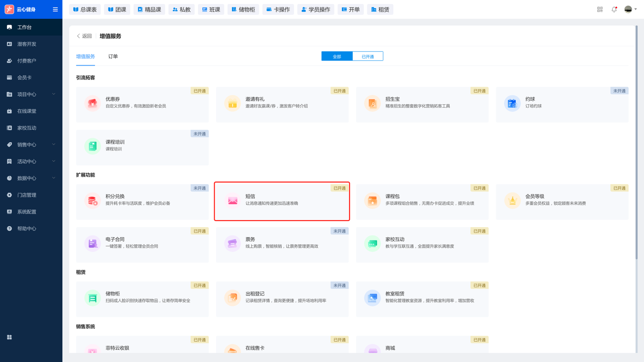Image resolution: width=644 pixels, height=362 pixels.
Task: Collapse sidebar with hamburger menu icon
Action: pos(55,10)
